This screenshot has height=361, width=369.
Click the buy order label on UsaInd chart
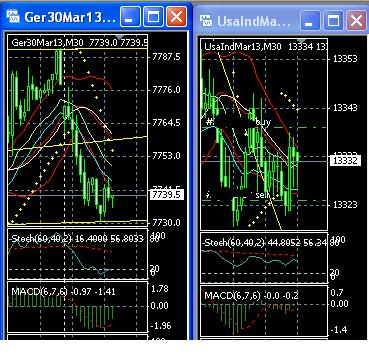(x=263, y=122)
